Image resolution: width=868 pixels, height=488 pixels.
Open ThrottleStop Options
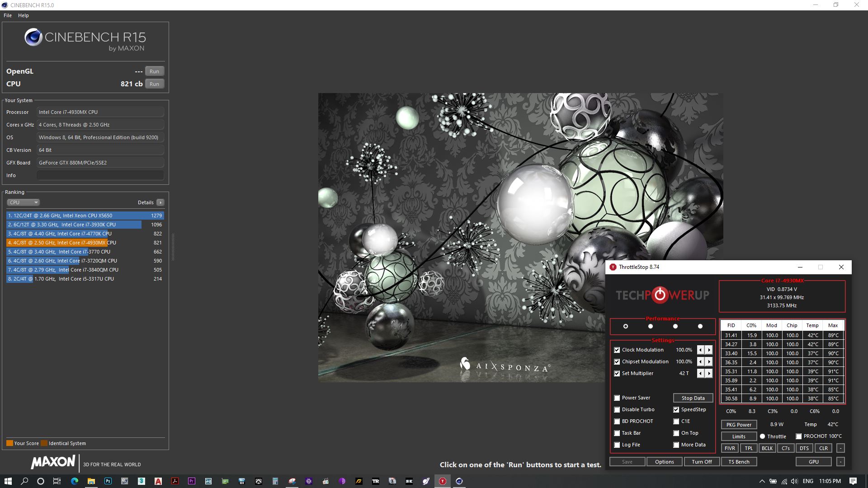[665, 462]
